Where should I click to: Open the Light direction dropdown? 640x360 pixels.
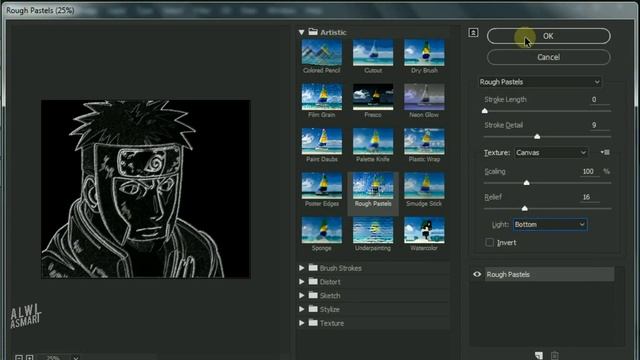pyautogui.click(x=550, y=224)
